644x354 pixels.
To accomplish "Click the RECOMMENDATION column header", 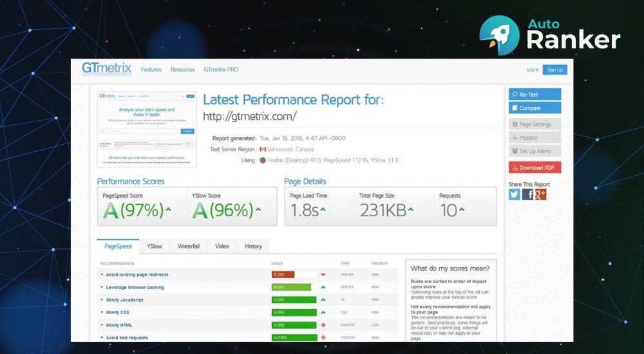I will 117,264.
